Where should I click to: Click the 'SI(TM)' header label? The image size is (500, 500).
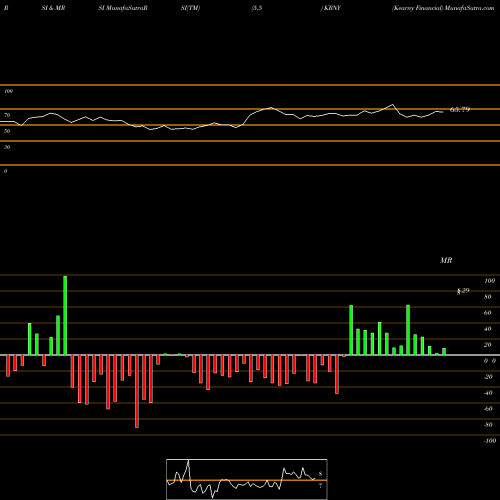coord(190,8)
